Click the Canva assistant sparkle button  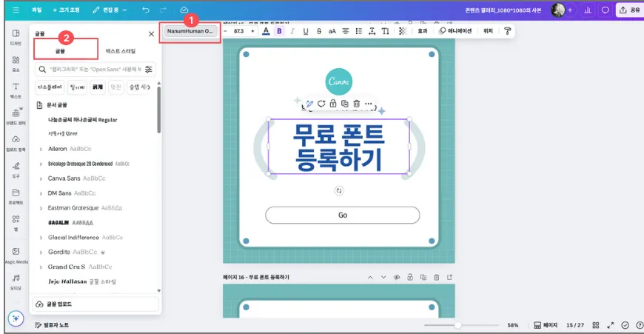pyautogui.click(x=16, y=318)
